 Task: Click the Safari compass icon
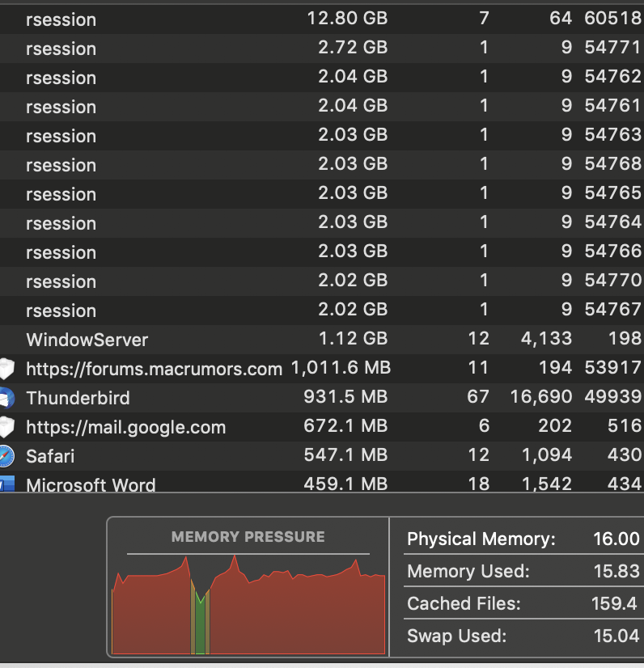click(6, 456)
